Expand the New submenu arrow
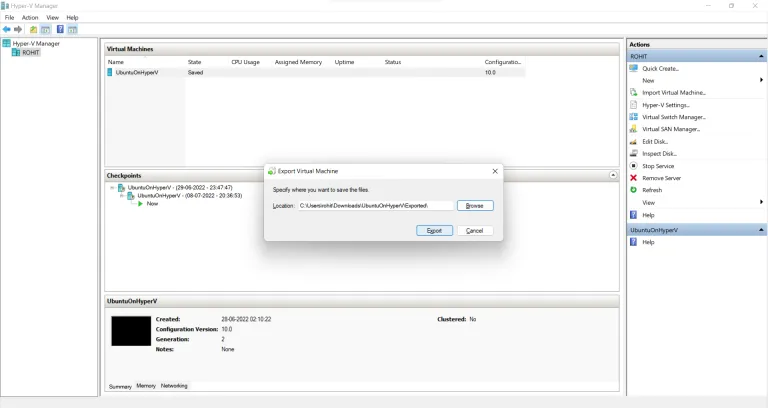Image resolution: width=768 pixels, height=408 pixels. pos(761,80)
